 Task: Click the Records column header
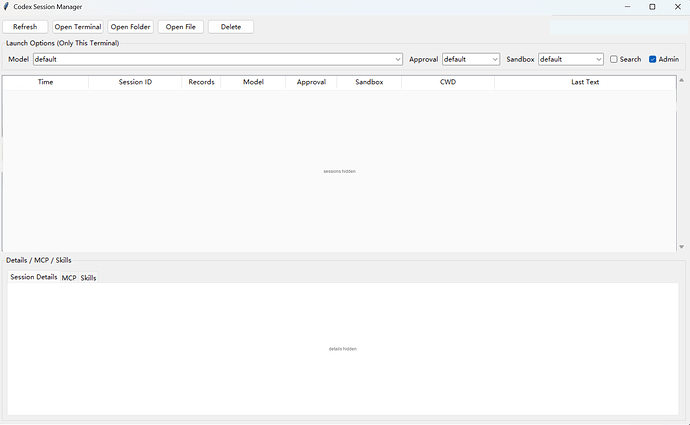(x=201, y=82)
